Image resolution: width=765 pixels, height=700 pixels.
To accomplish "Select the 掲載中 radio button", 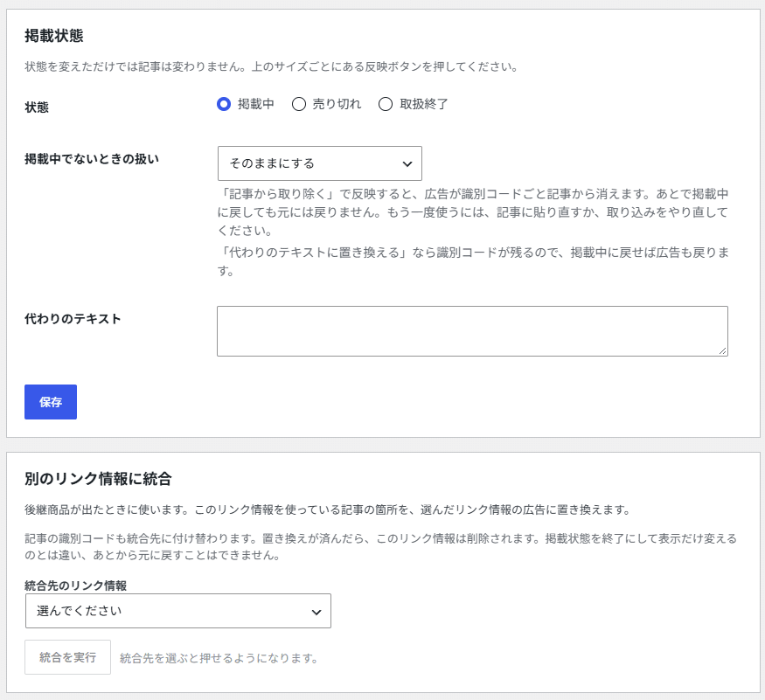I will pyautogui.click(x=224, y=104).
